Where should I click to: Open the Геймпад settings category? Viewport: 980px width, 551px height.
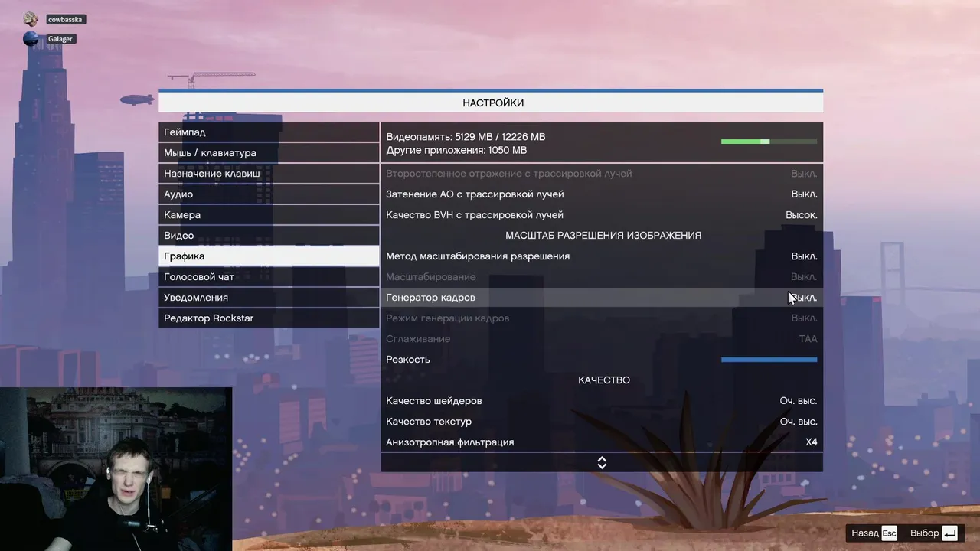pyautogui.click(x=269, y=132)
